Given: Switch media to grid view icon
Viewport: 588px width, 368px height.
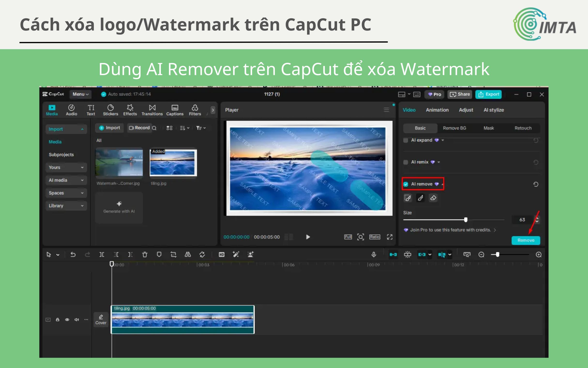Looking at the screenshot, I should 169,128.
